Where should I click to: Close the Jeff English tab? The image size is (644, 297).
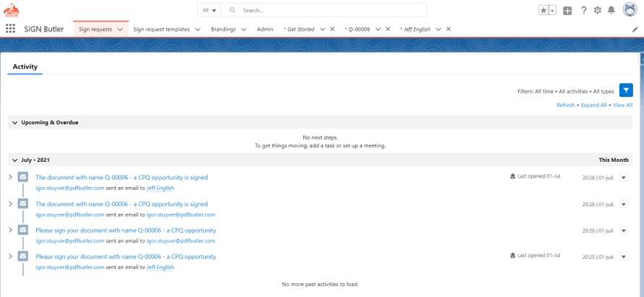coord(449,29)
